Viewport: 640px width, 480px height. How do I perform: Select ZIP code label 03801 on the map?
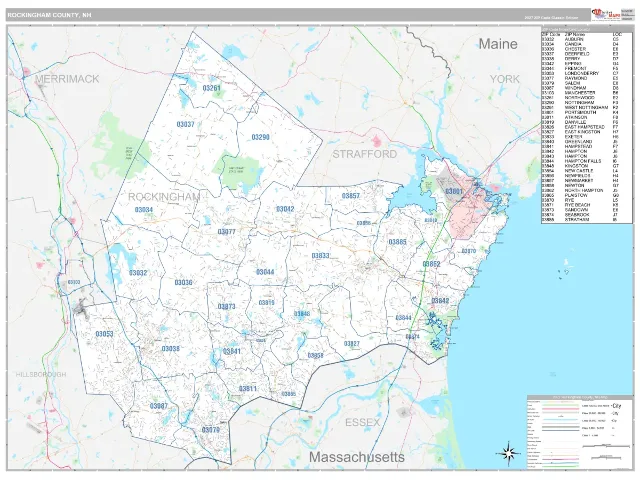coord(453,191)
